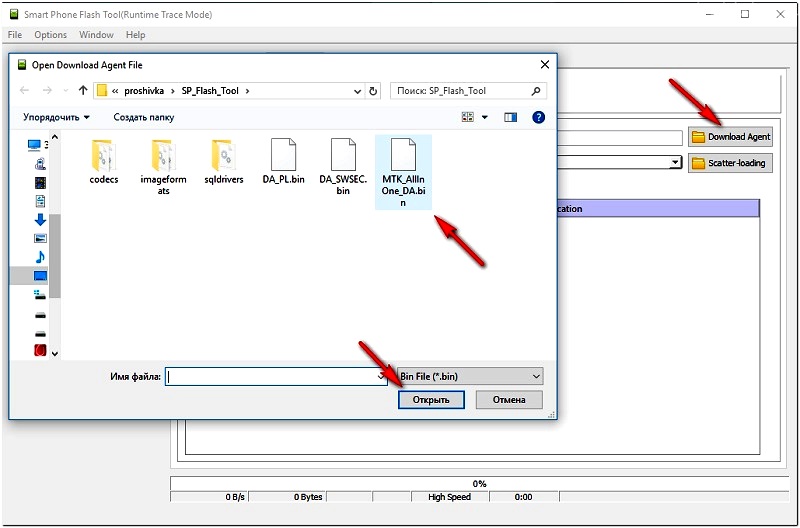Select the MTK_AllInOne_DA.bin file
The width and height of the screenshot is (800, 528).
403,172
